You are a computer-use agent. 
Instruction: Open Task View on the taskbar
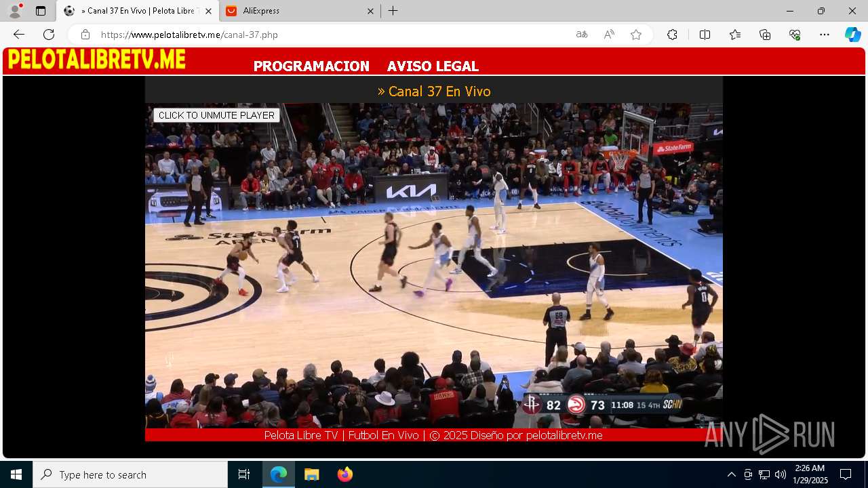244,474
